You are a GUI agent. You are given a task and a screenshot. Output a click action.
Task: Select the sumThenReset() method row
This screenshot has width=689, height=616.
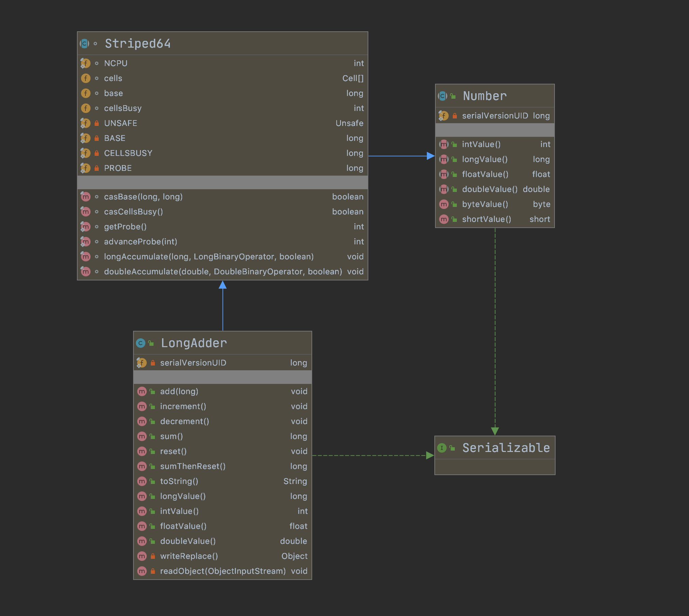(193, 466)
